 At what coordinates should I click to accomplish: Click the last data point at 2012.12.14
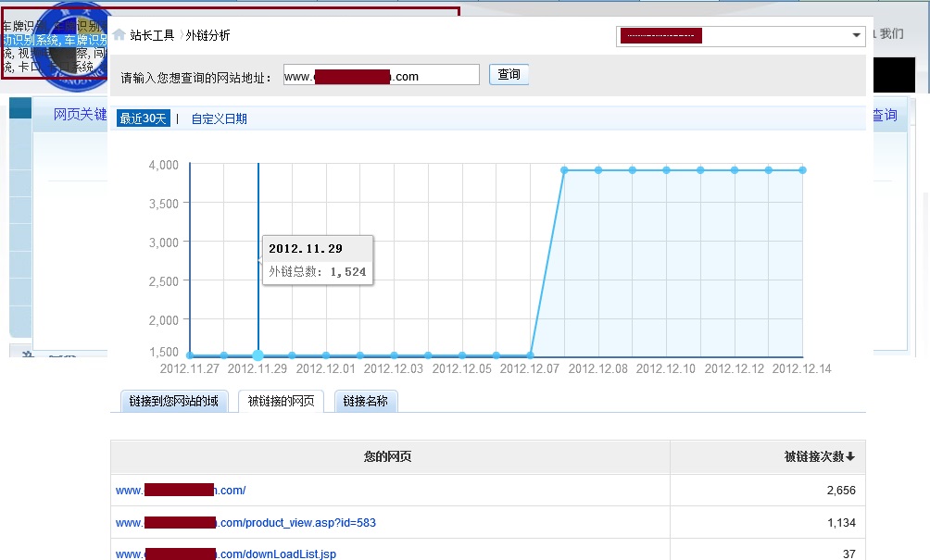(x=802, y=170)
